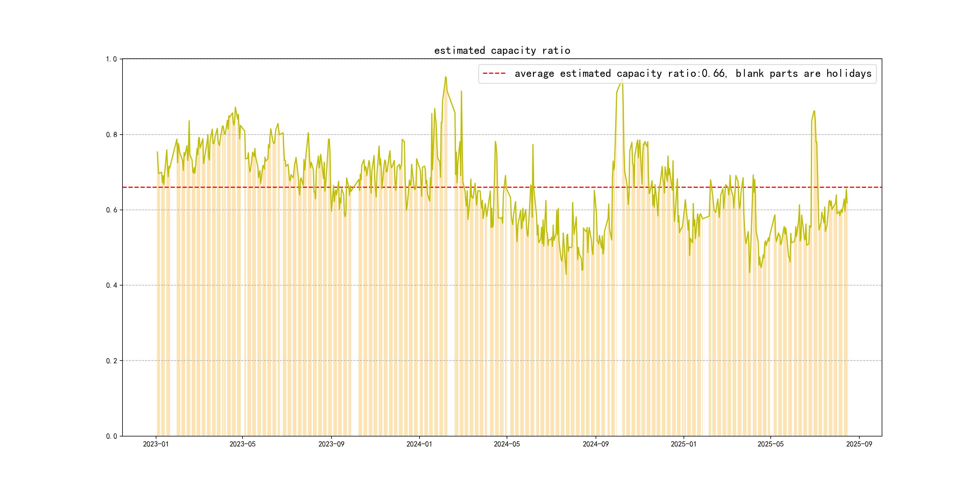Click the 2025-09 x-axis label
Image resolution: width=980 pixels, height=490 pixels.
859,444
